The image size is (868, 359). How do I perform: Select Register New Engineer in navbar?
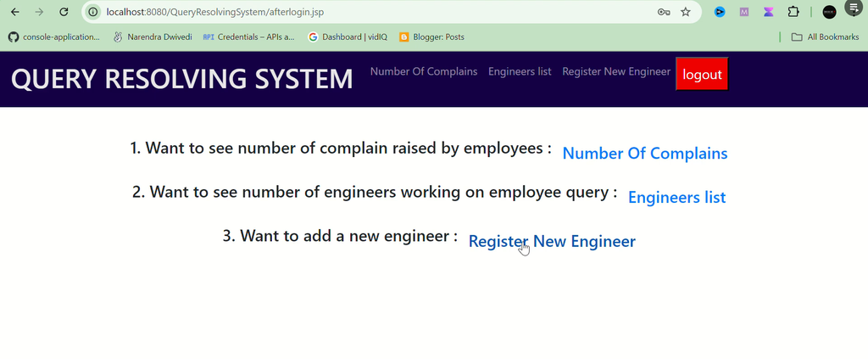[616, 71]
